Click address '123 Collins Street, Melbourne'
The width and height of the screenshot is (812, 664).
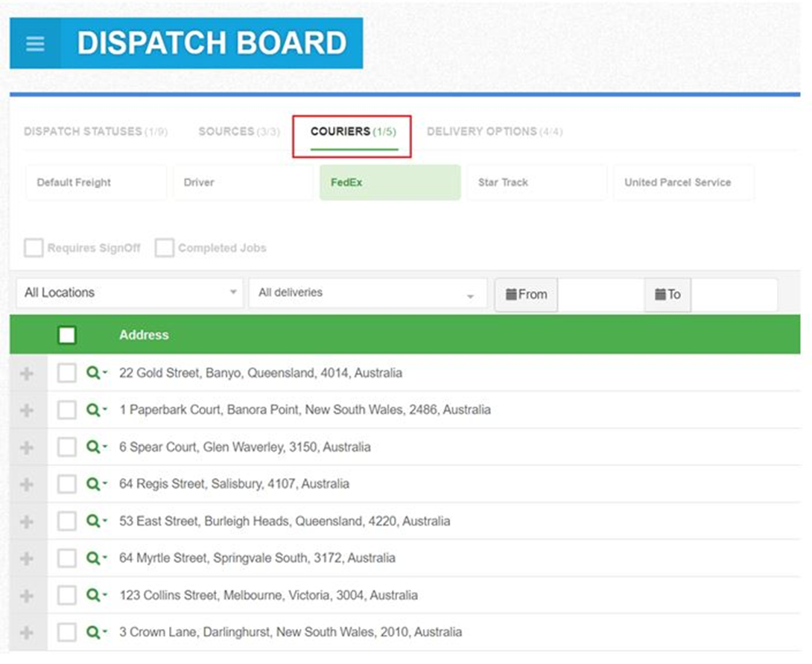[x=200, y=596]
